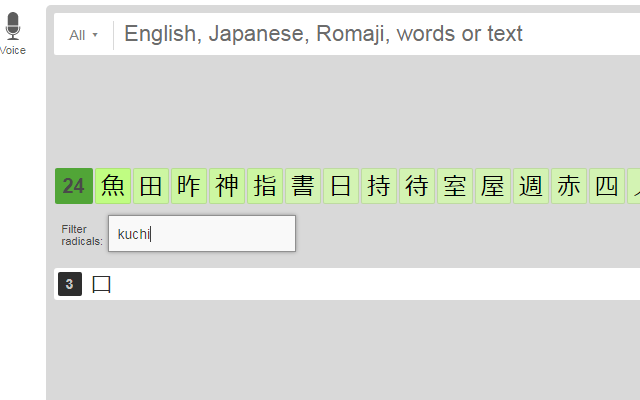Pick the 昨 kanji from results

pos(189,186)
